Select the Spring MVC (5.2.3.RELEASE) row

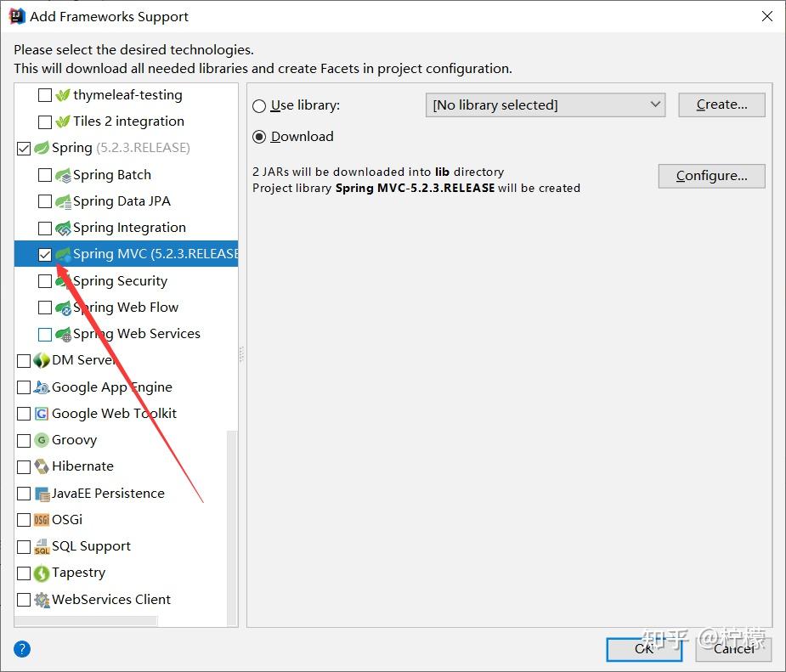click(x=126, y=254)
